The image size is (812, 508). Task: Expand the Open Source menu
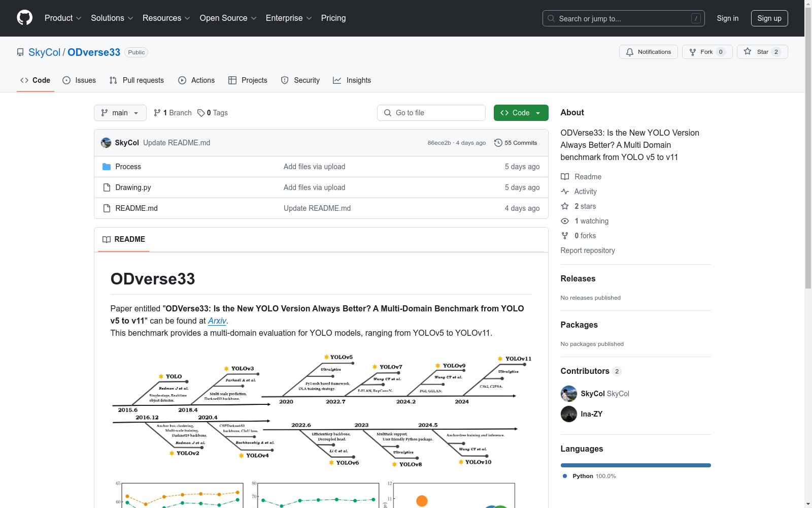228,18
